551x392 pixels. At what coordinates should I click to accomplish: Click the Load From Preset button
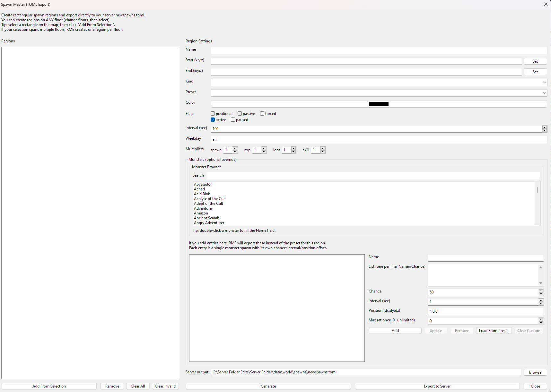pos(494,331)
